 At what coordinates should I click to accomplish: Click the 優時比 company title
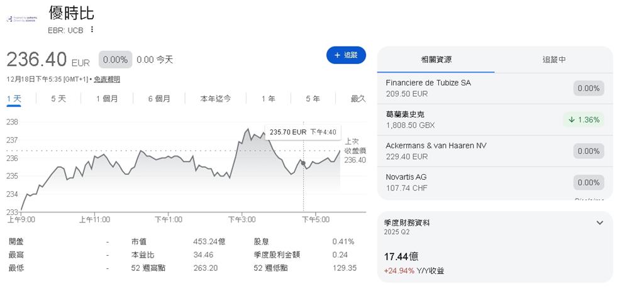click(72, 13)
